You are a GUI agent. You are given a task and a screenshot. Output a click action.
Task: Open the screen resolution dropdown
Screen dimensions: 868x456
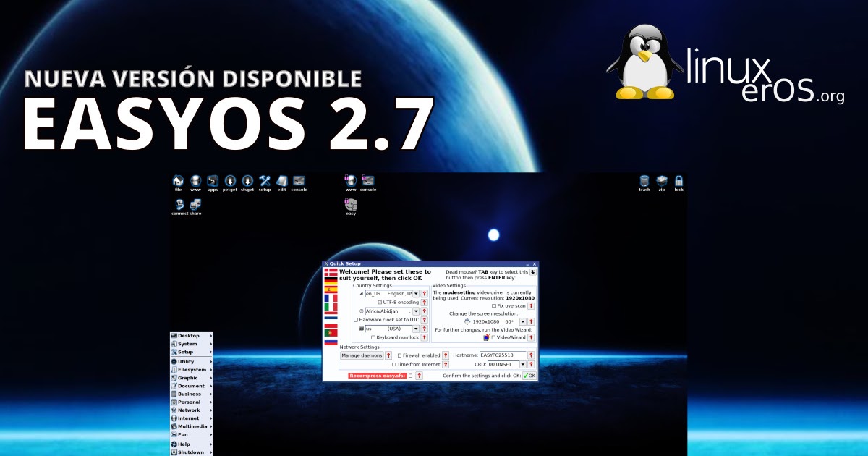coord(523,321)
